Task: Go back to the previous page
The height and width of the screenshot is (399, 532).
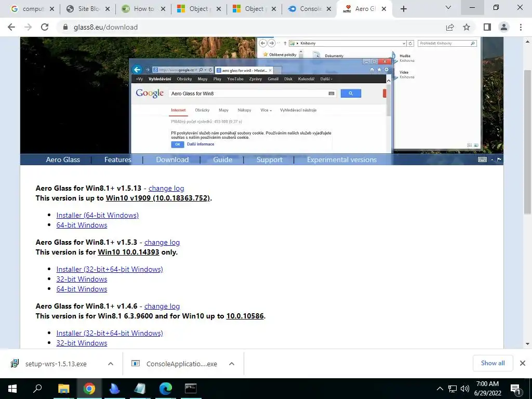Action: (x=11, y=27)
